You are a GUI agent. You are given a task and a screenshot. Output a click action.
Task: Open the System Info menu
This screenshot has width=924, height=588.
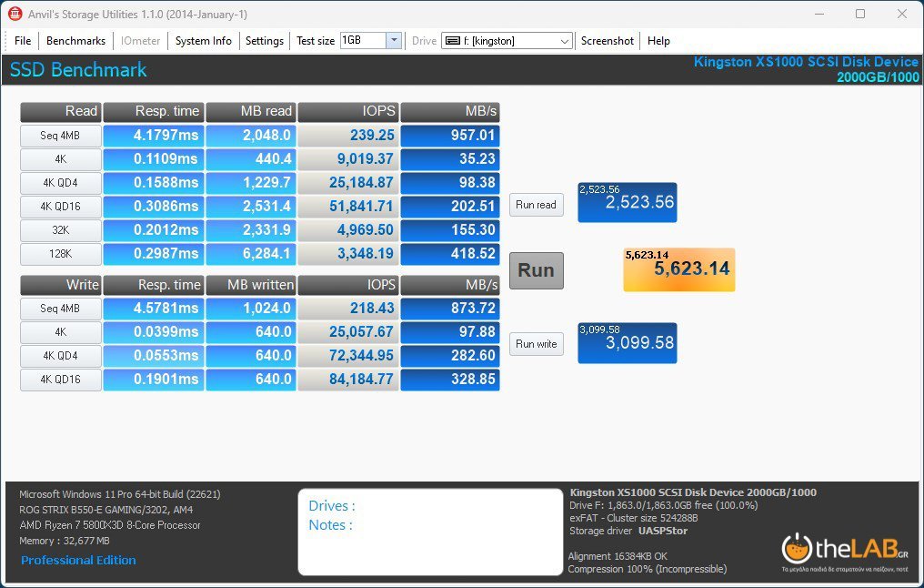click(204, 41)
